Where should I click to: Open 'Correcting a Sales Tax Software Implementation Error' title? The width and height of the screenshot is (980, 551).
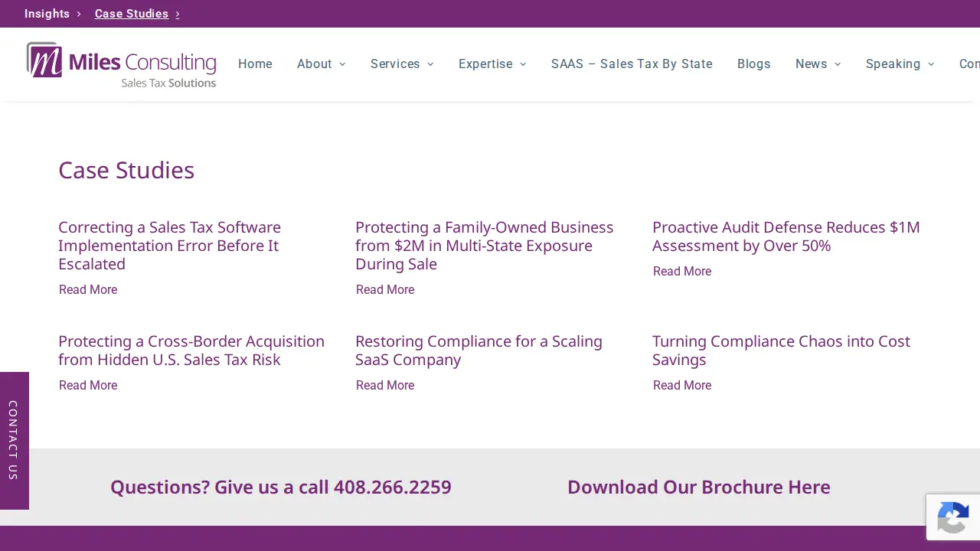(169, 246)
